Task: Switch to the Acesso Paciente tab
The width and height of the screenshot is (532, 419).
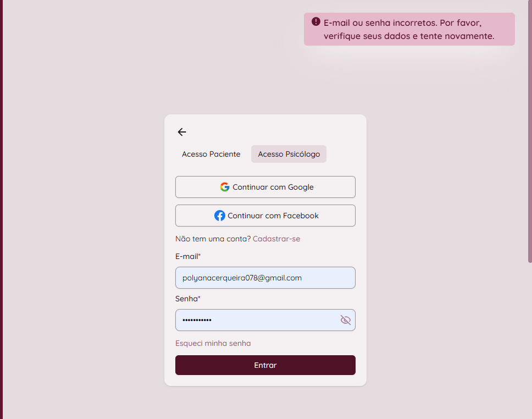Action: point(211,154)
